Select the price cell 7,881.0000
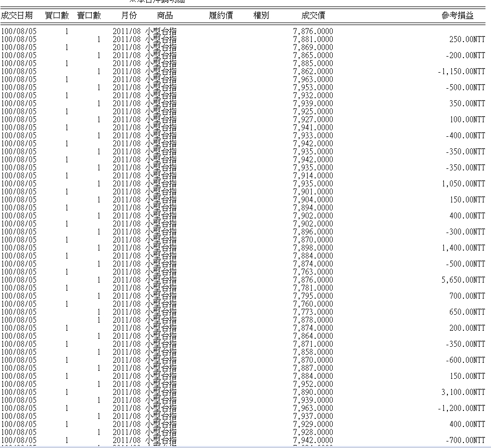Viewport: 491px width, 448px height. click(x=313, y=40)
